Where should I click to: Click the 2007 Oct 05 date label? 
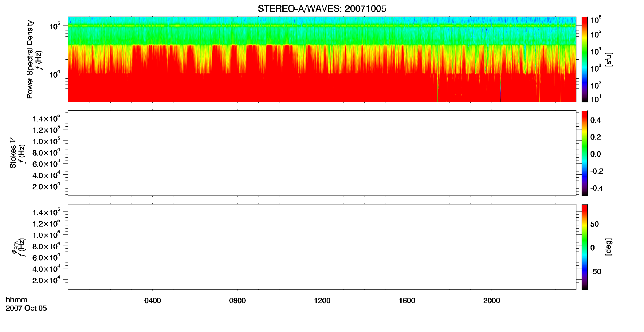(x=26, y=308)
